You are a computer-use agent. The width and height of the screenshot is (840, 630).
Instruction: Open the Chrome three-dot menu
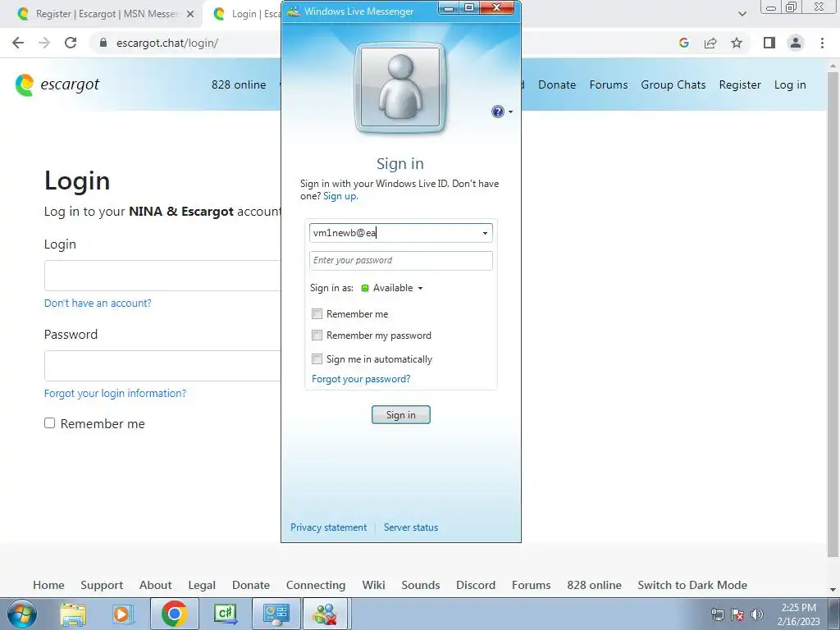(822, 43)
